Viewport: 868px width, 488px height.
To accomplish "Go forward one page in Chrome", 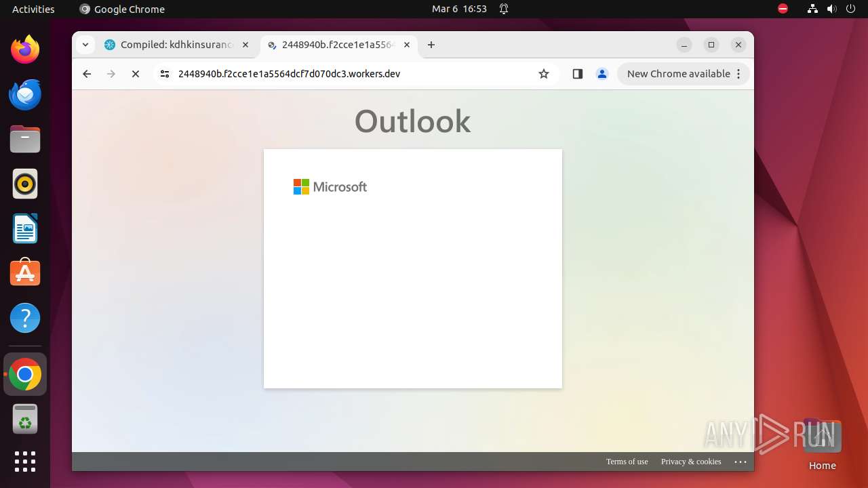I will pyautogui.click(x=111, y=74).
